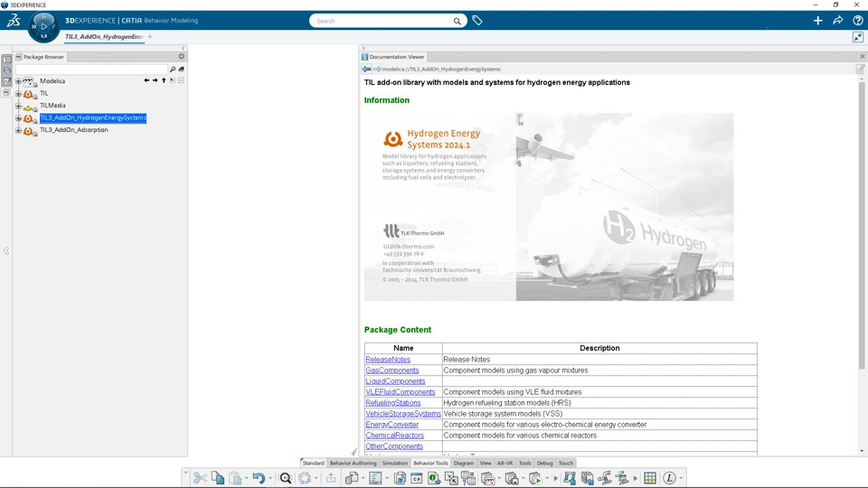Click the plus Add icon in top bar
Screen dimensions: 868x488
point(817,21)
